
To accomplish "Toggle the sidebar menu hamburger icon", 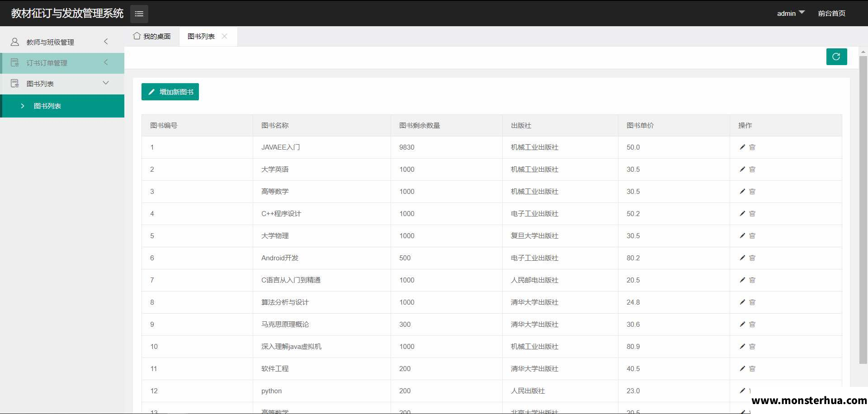I will [139, 14].
